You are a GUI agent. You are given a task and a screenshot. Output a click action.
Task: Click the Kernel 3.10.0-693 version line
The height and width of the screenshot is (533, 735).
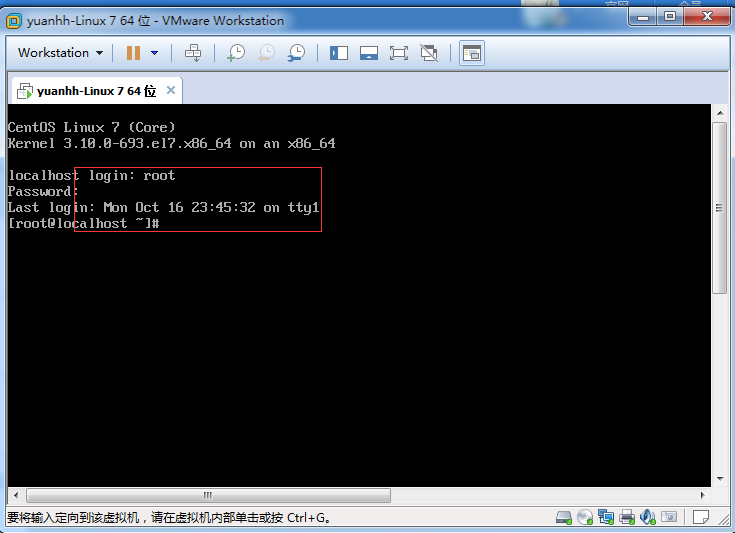click(172, 143)
